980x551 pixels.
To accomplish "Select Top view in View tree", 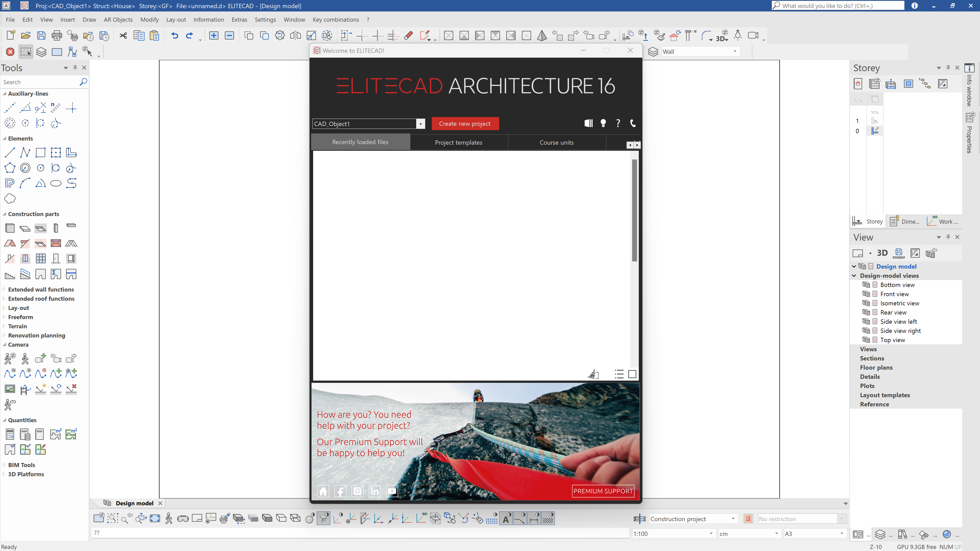I will [892, 340].
